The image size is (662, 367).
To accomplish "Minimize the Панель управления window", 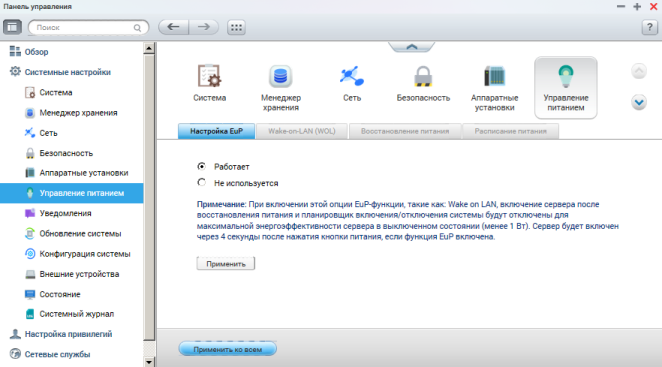I will point(621,6).
